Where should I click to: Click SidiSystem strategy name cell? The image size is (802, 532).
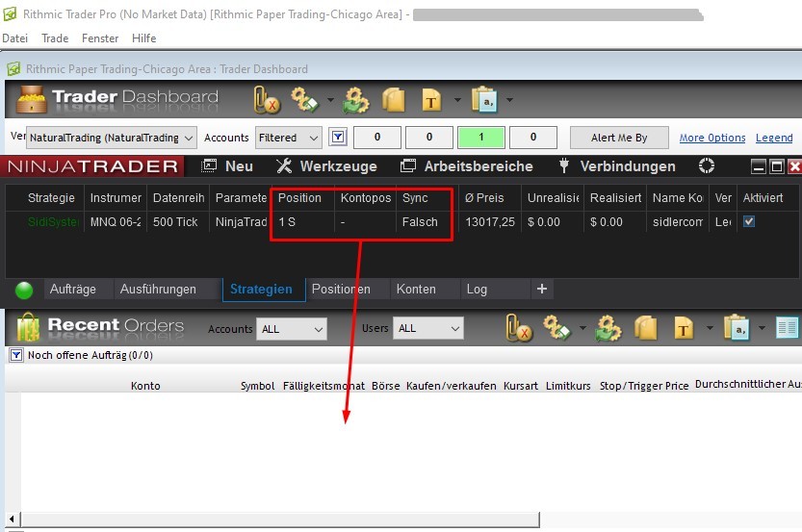(x=53, y=222)
